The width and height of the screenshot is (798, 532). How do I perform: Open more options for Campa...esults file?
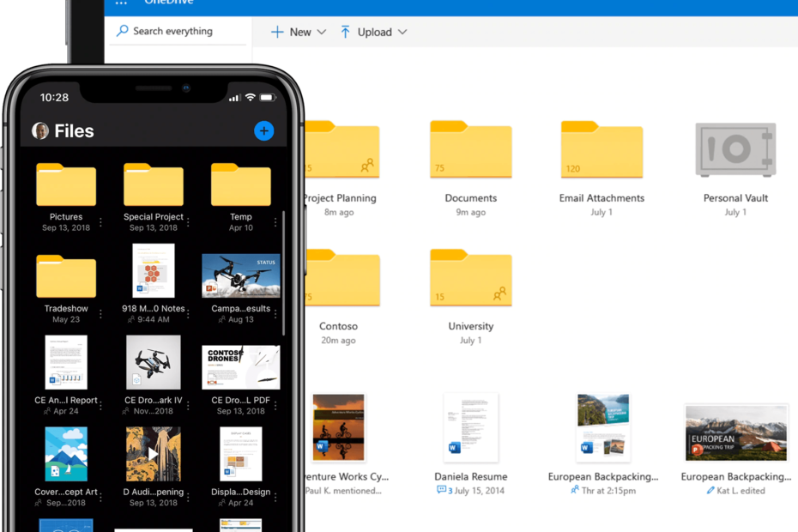275,314
